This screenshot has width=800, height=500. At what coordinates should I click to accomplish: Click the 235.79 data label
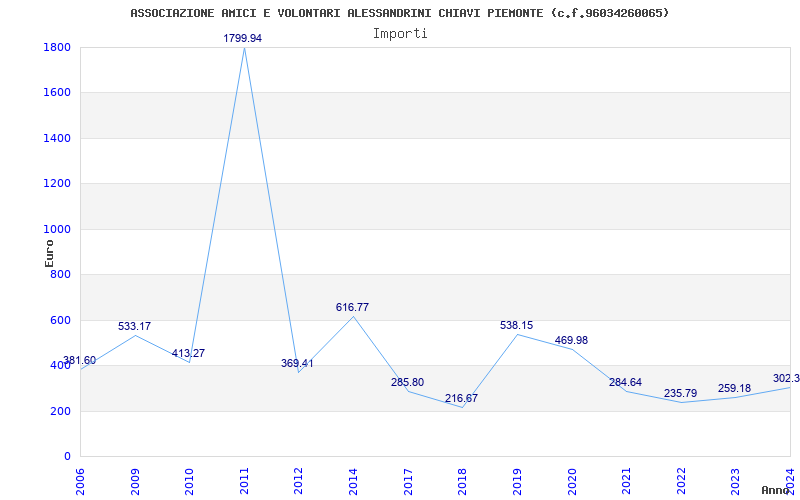[x=681, y=394]
